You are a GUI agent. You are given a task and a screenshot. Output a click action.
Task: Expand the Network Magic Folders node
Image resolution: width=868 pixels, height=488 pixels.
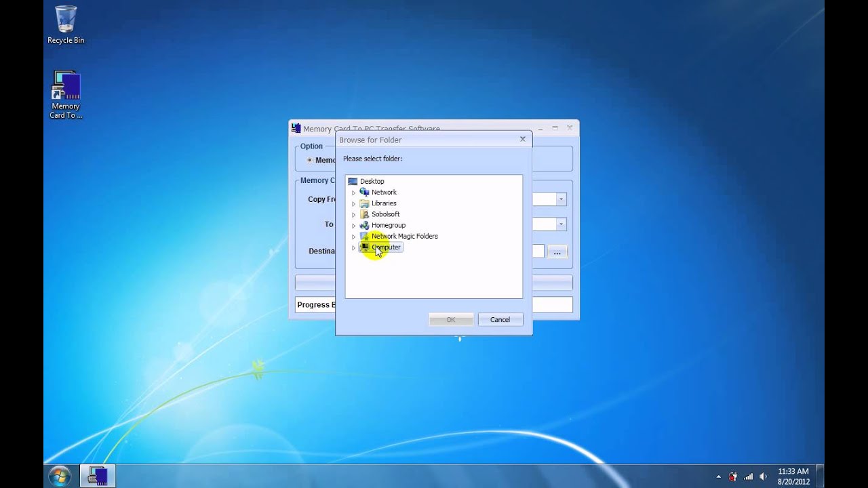[x=353, y=237]
